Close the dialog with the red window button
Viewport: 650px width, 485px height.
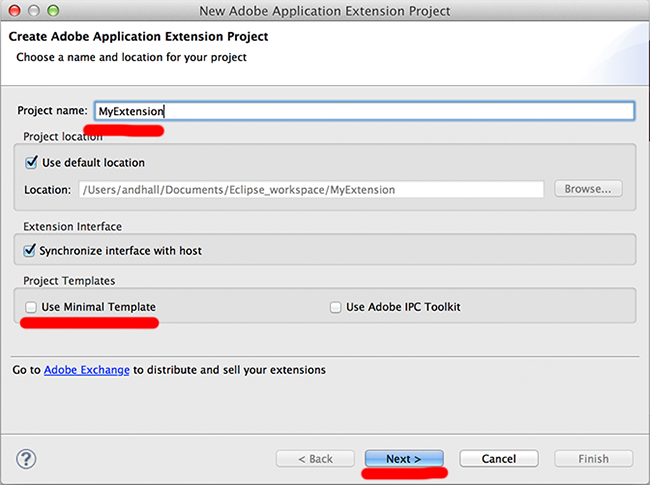click(15, 10)
